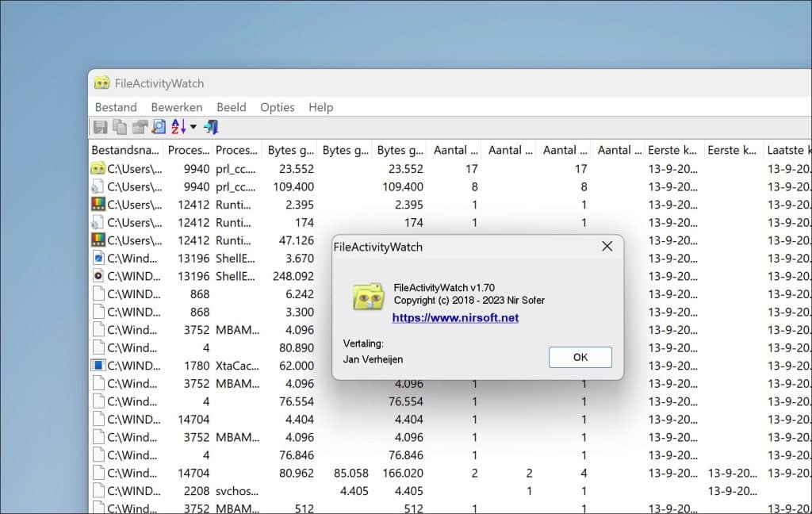Select the process name svchos...

(x=236, y=491)
